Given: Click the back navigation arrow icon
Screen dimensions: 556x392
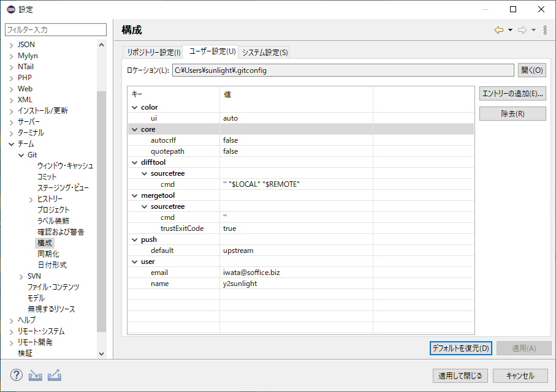Looking at the screenshot, I should click(x=499, y=30).
